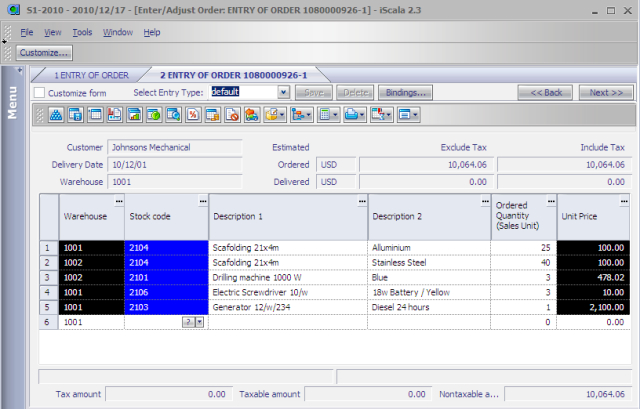Select the cell 'Drilling machine 1000 W'
Viewport: 640px width, 409px height.
click(x=288, y=278)
